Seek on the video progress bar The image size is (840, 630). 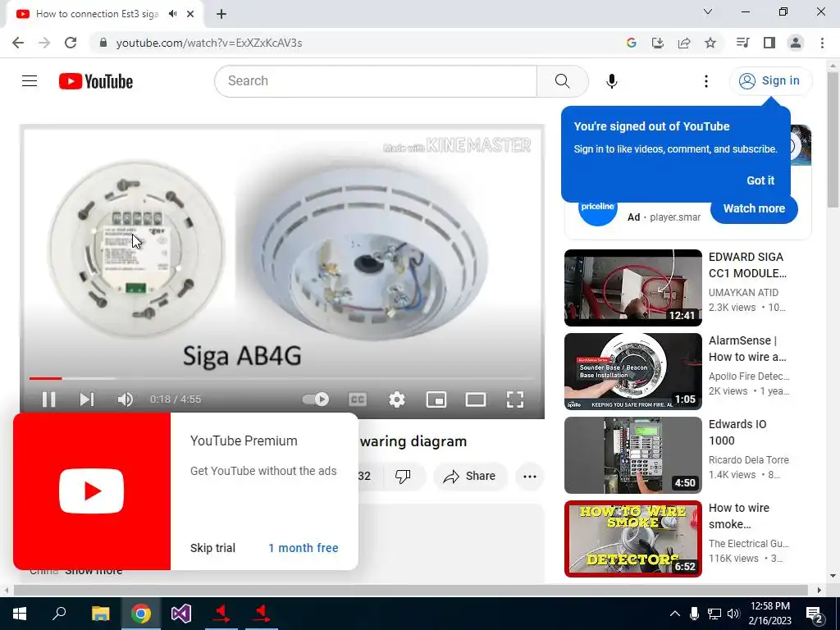(x=282, y=378)
